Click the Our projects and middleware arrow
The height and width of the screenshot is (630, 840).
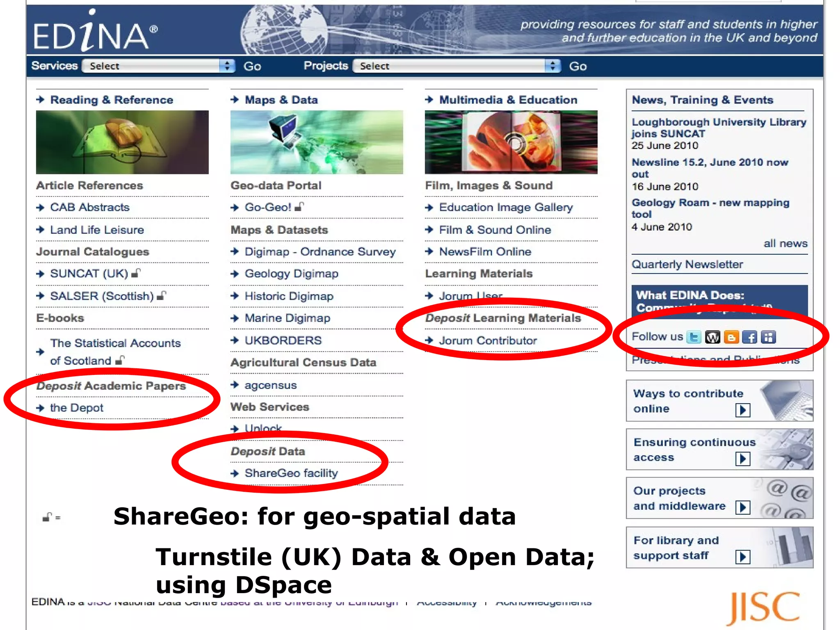point(743,507)
